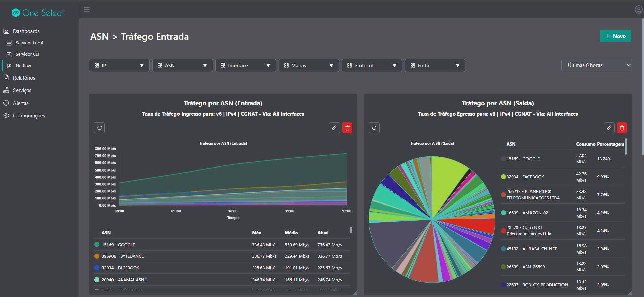
Task: Refresh the Tráfego por ASN (Saída) panel
Action: pos(374,128)
